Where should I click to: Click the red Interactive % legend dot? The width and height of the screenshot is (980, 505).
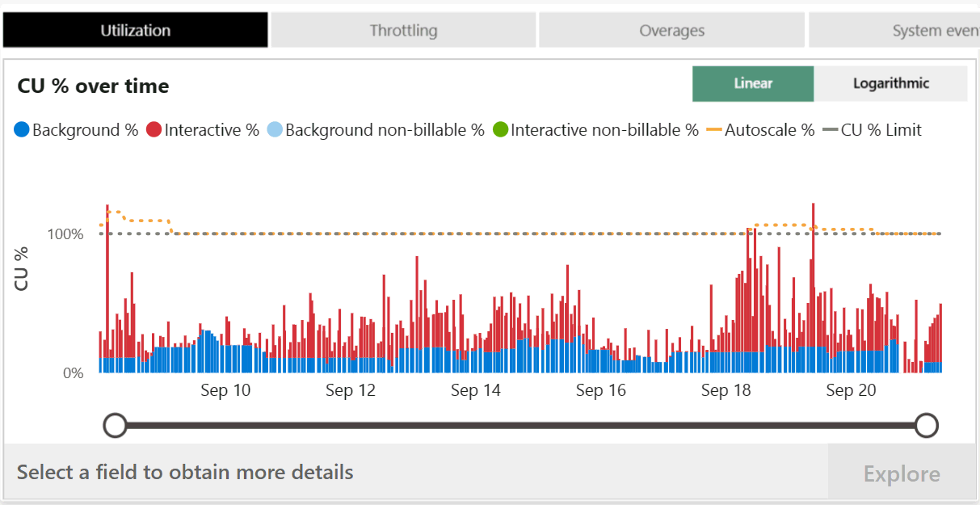point(154,129)
